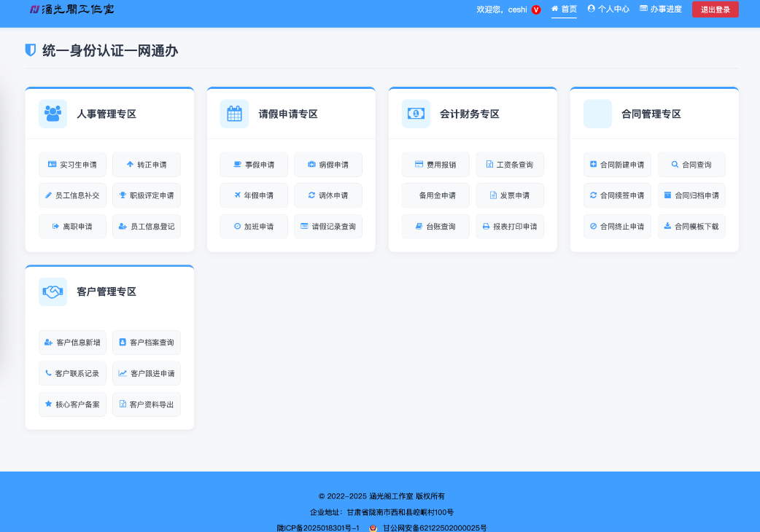
Task: Click the 人事管理专区 people icon
Action: click(53, 114)
